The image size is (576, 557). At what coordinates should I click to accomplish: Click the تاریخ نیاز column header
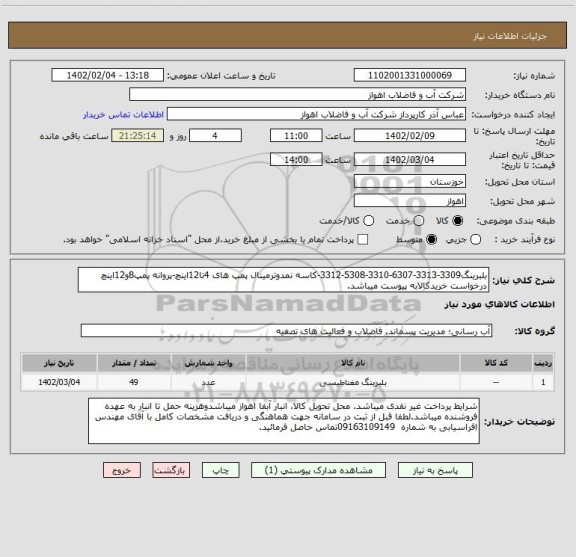pyautogui.click(x=59, y=363)
